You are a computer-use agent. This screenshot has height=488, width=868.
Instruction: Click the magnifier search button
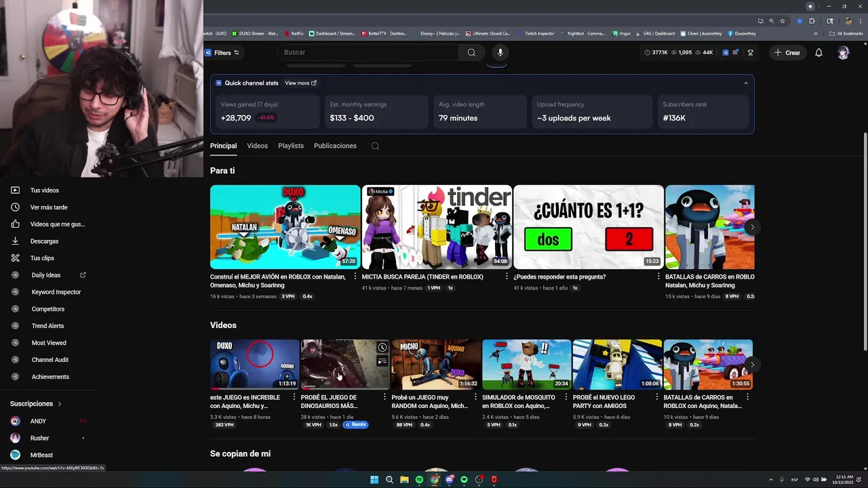coord(471,52)
